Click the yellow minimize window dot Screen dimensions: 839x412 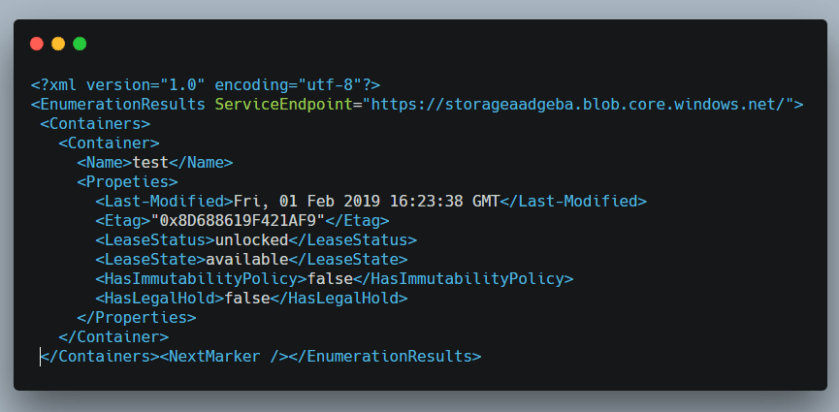point(58,44)
